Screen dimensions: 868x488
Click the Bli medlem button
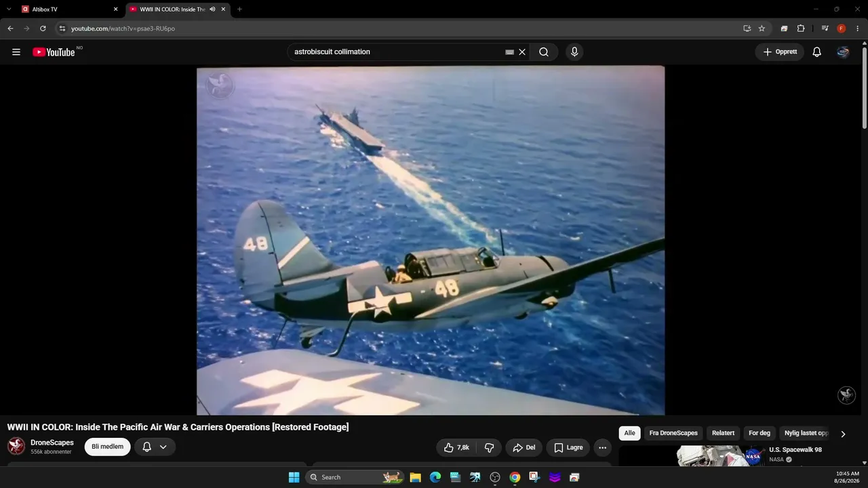(x=107, y=447)
